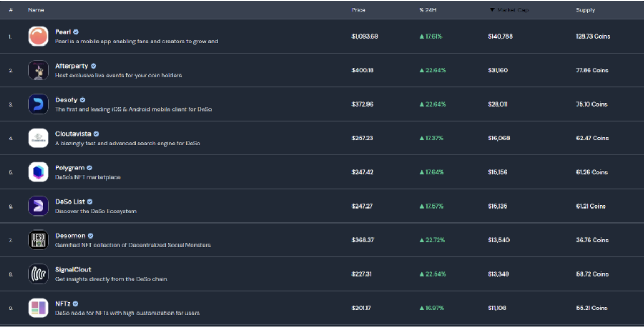This screenshot has width=644, height=327.
Task: Select the SignalClout row description text
Action: [x=111, y=279]
